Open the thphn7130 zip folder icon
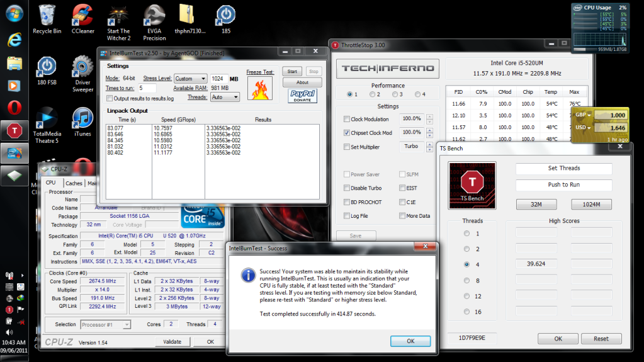The image size is (644, 362). tap(189, 19)
